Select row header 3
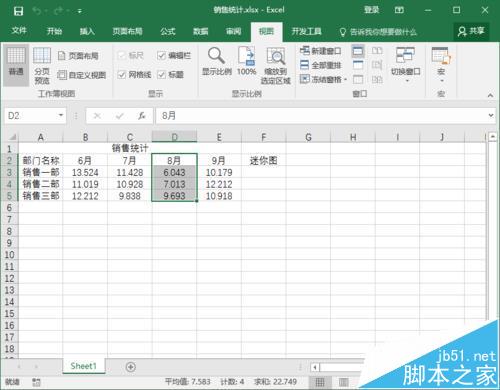The image size is (500, 390). (x=9, y=172)
